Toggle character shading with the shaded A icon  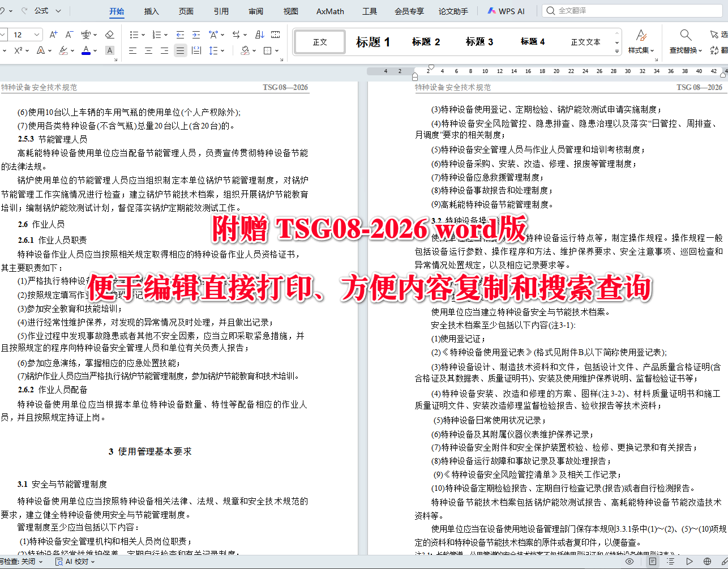pos(110,50)
